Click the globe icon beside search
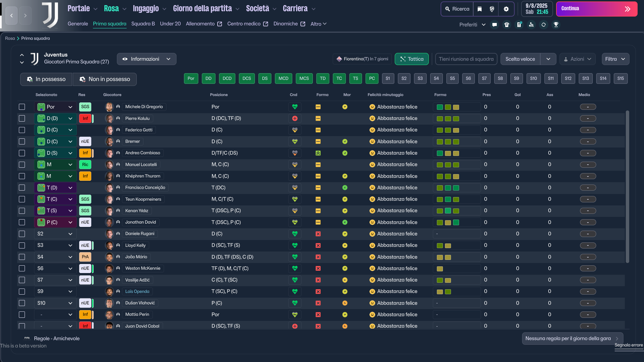The image size is (644, 362). (x=492, y=9)
